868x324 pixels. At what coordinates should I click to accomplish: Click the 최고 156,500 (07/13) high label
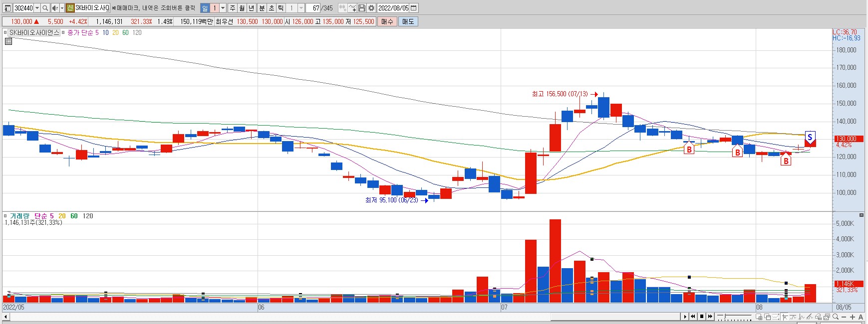point(560,94)
